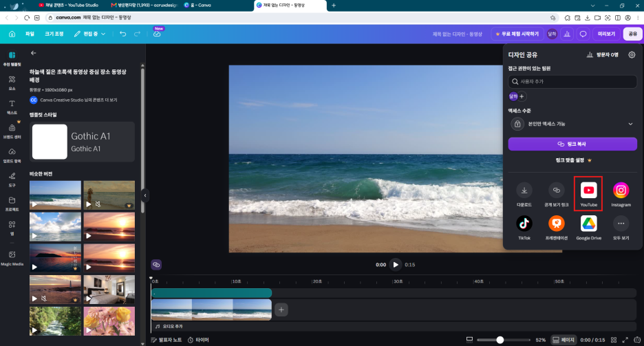Open the 업로드 항목 uploads panel
The width and height of the screenshot is (644, 346).
(12, 155)
